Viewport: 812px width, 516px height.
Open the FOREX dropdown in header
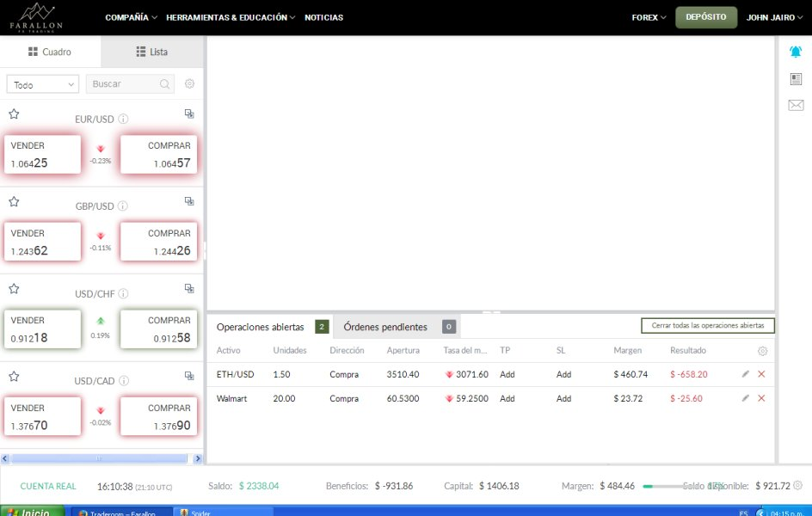[x=649, y=17]
